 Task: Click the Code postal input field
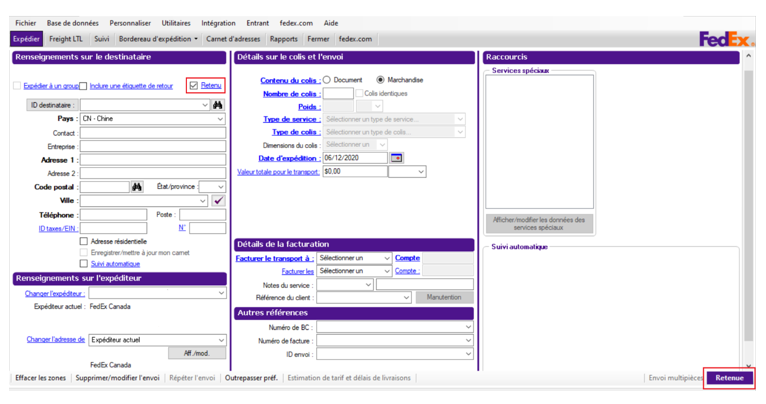(x=105, y=187)
